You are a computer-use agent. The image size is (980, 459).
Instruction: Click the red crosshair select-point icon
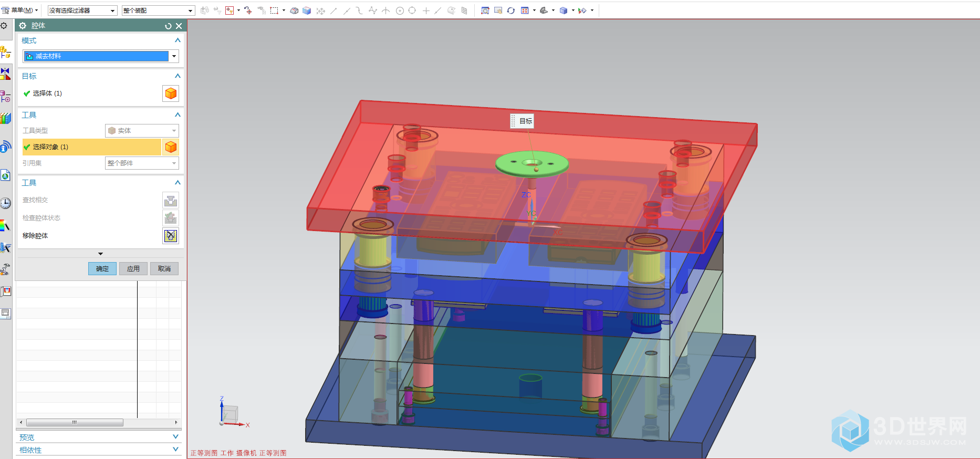pos(248,11)
